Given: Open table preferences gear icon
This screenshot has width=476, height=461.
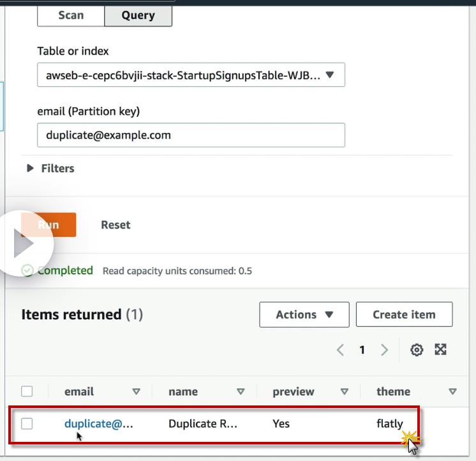Looking at the screenshot, I should tap(417, 349).
